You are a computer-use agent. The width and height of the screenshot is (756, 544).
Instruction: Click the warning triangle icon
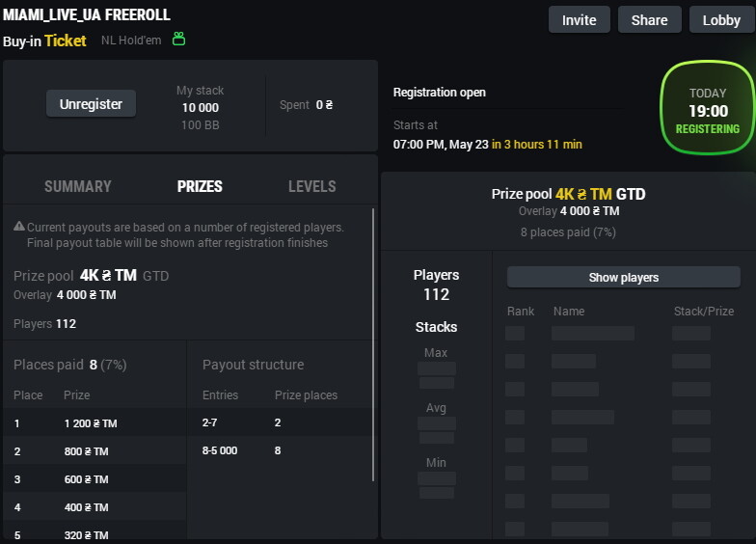[x=19, y=226]
